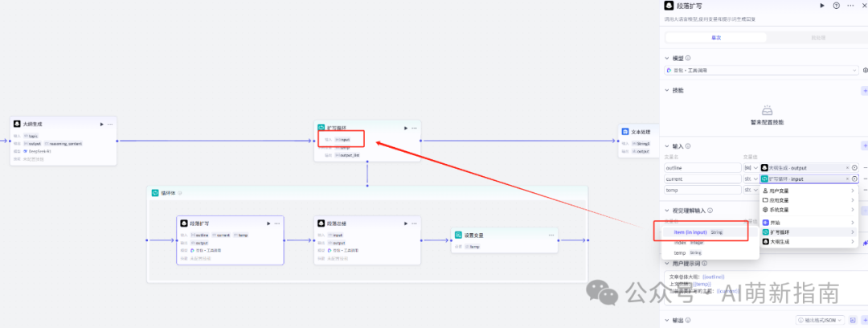Click target icon on outline row
This screenshot has width=868, height=328.
click(854, 167)
